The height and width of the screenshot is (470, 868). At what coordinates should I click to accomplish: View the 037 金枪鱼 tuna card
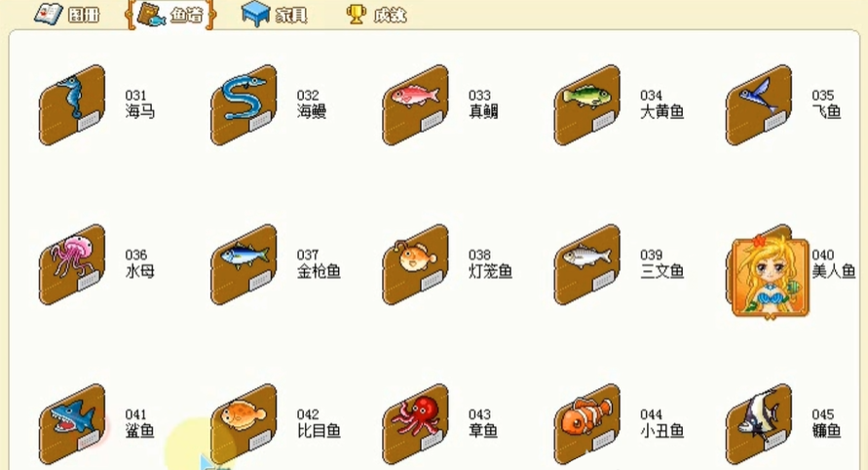244,264
